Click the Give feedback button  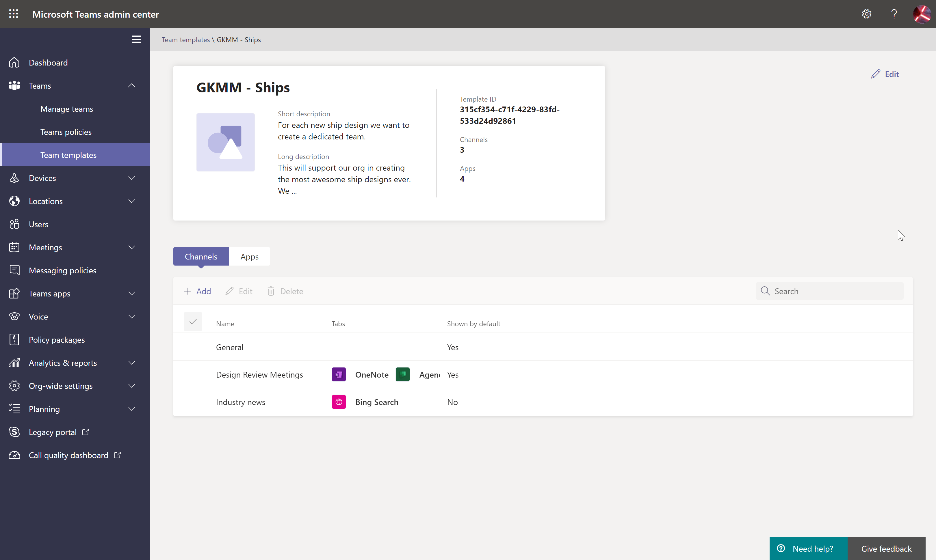tap(886, 548)
